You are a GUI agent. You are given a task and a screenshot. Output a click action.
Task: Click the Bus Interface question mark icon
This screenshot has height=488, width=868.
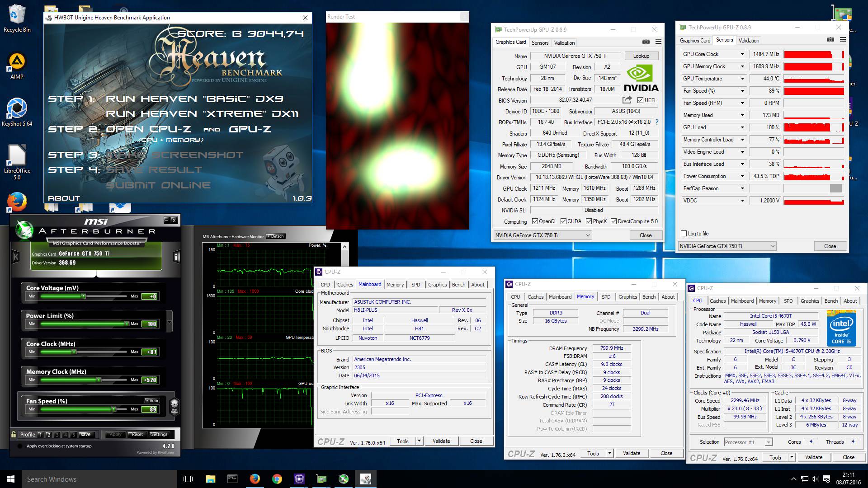point(657,122)
